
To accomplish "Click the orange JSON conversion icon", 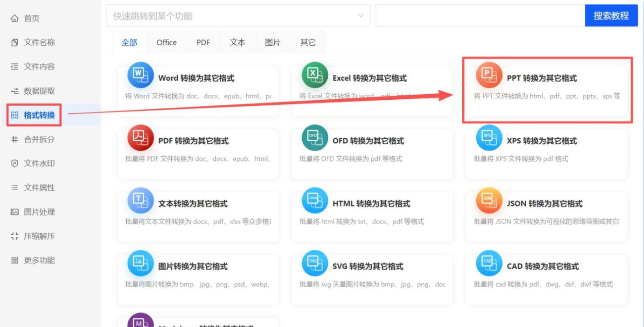I will pyautogui.click(x=489, y=200).
